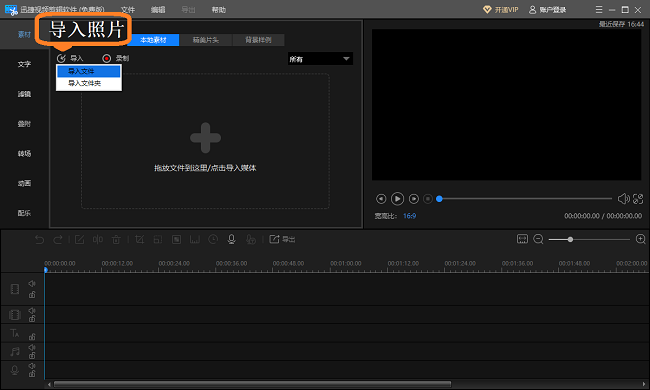Open the 转场 sidebar panel

24,153
